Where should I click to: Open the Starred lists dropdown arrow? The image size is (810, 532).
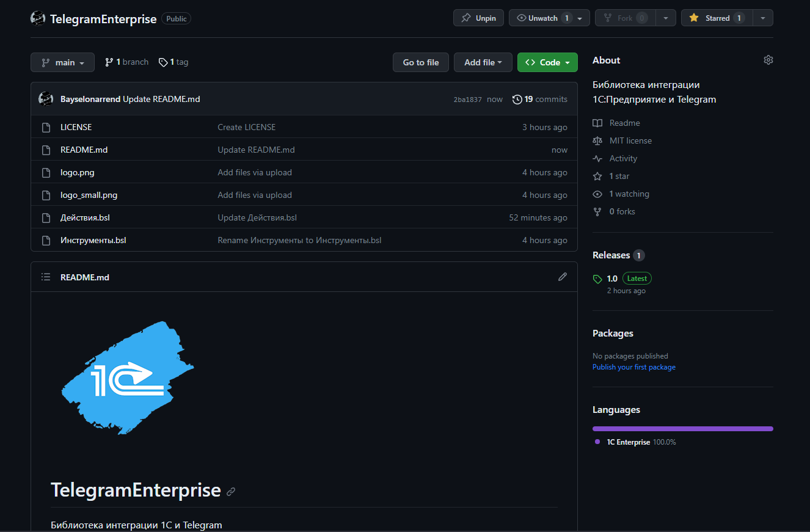point(763,18)
